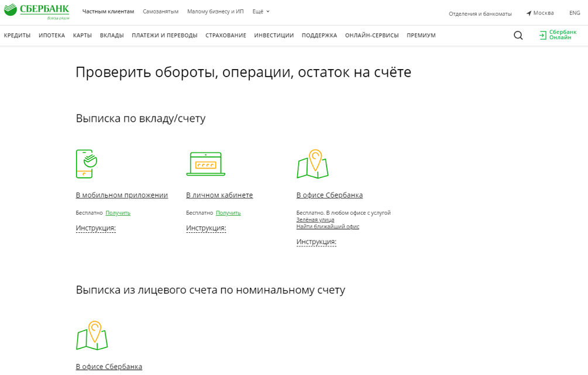Click Получить link under mobile app
This screenshot has width=588, height=375.
click(118, 213)
